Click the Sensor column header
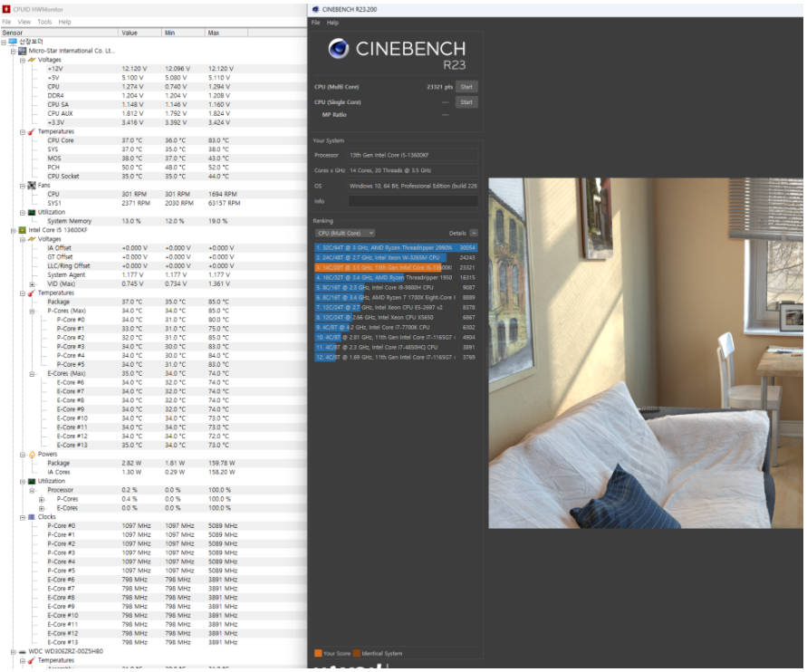807x672 pixels. coord(59,33)
